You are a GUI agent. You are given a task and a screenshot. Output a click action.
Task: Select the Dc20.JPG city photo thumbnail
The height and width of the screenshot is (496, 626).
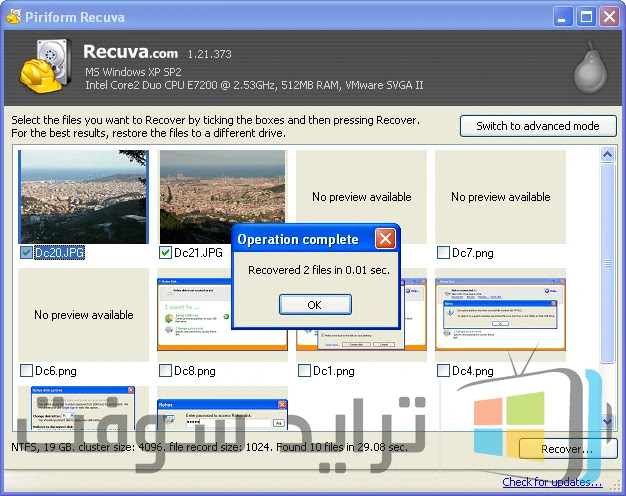(x=83, y=197)
